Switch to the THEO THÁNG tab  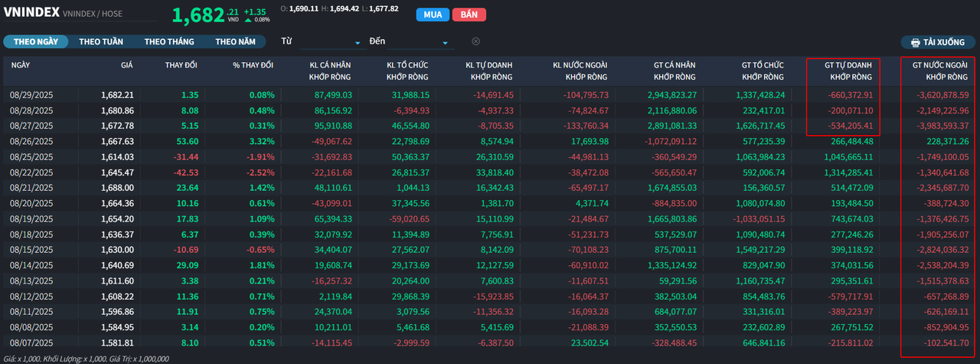click(x=169, y=41)
